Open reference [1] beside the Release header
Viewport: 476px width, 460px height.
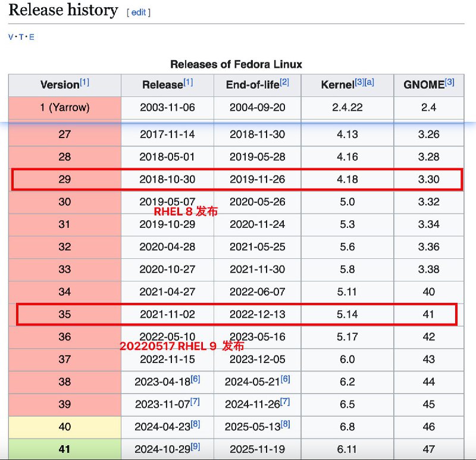188,83
